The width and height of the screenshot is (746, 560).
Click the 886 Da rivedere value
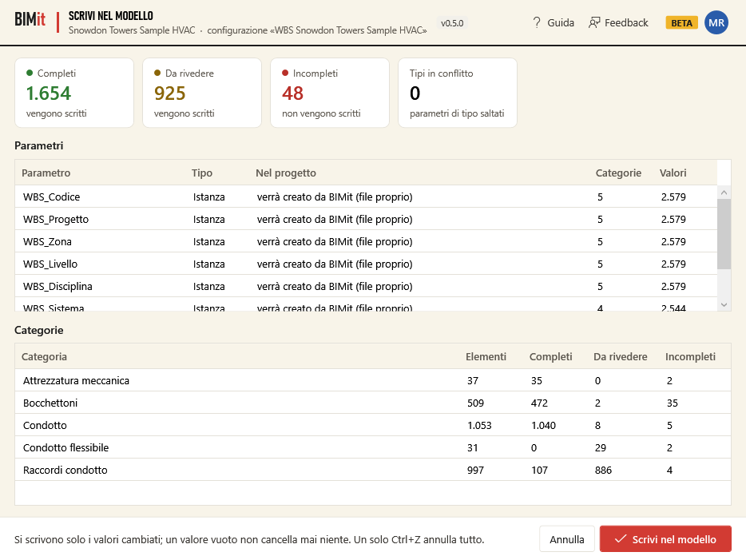point(603,470)
